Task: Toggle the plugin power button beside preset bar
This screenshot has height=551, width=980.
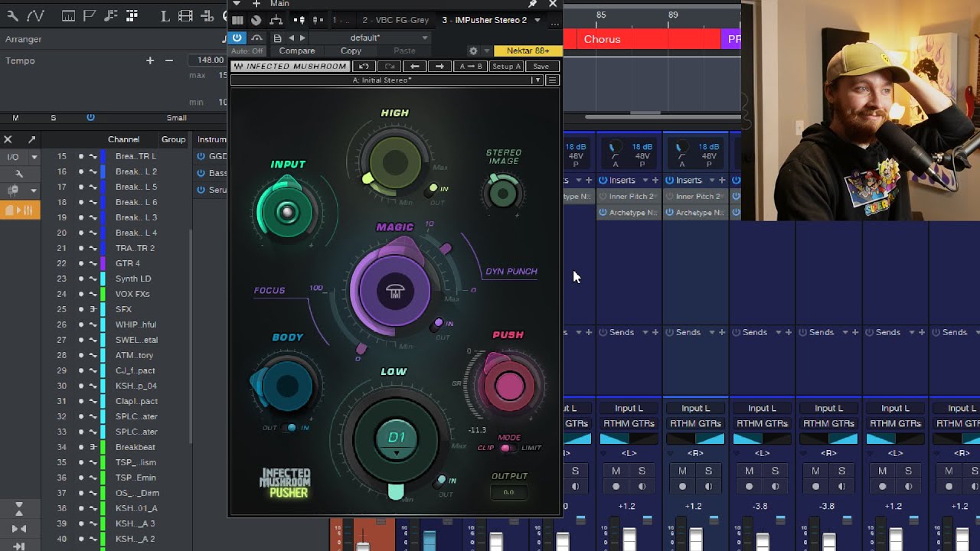Action: (x=237, y=37)
